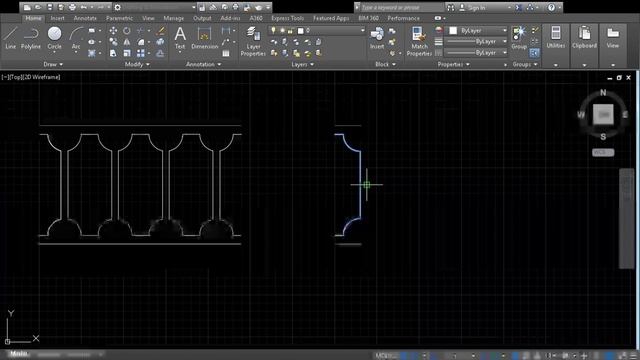Open Layer Properties manager
This screenshot has height=360, width=640.
click(x=253, y=41)
